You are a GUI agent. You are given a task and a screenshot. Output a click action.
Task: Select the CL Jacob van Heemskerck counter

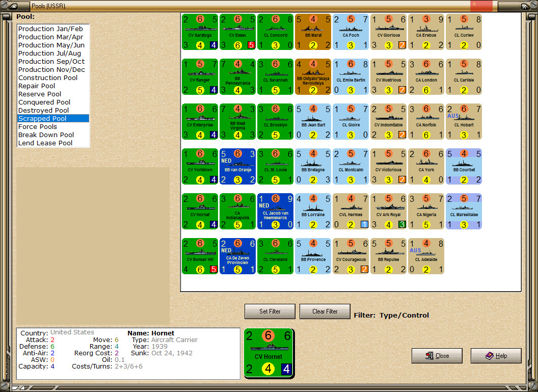[275, 212]
